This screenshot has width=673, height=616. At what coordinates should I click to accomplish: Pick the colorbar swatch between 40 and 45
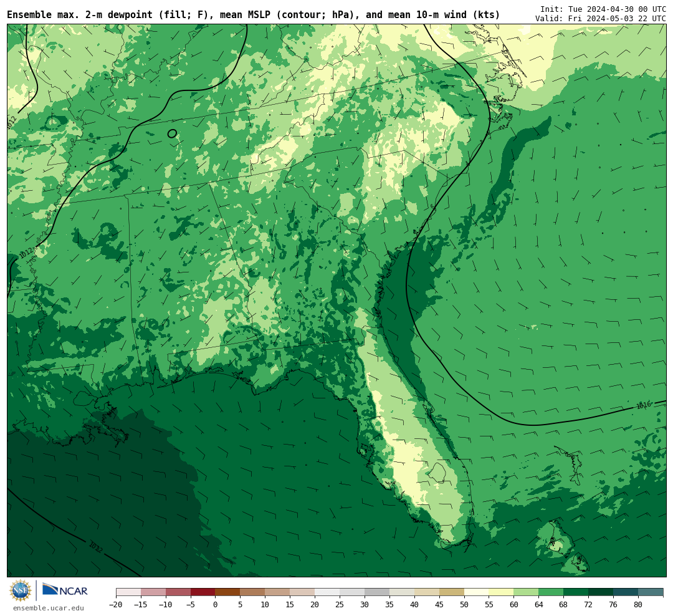coord(427,592)
